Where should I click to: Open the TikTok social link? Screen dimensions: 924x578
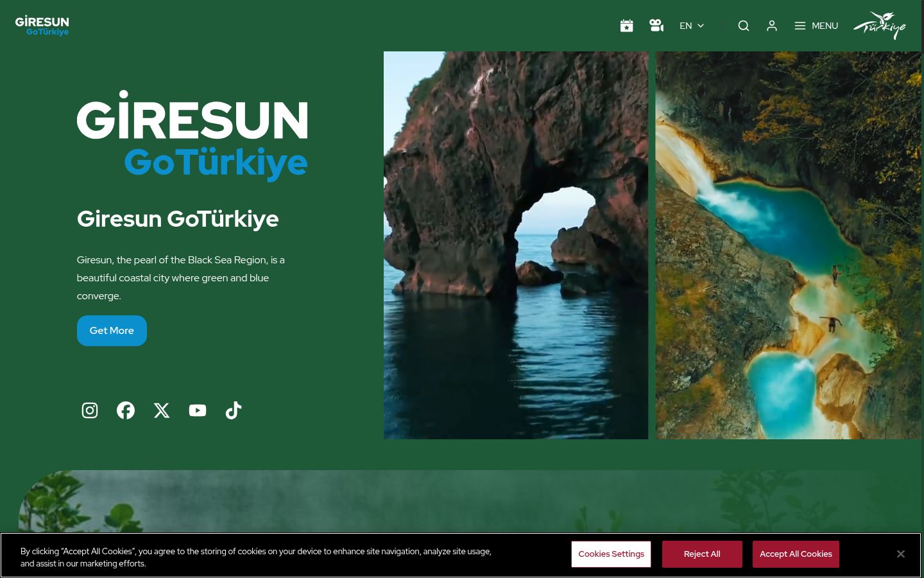(x=234, y=410)
